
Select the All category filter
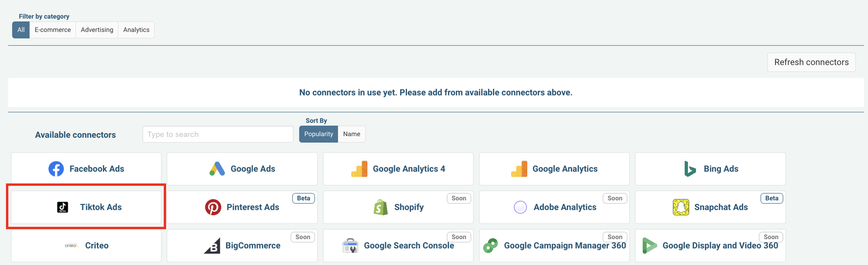(x=21, y=30)
